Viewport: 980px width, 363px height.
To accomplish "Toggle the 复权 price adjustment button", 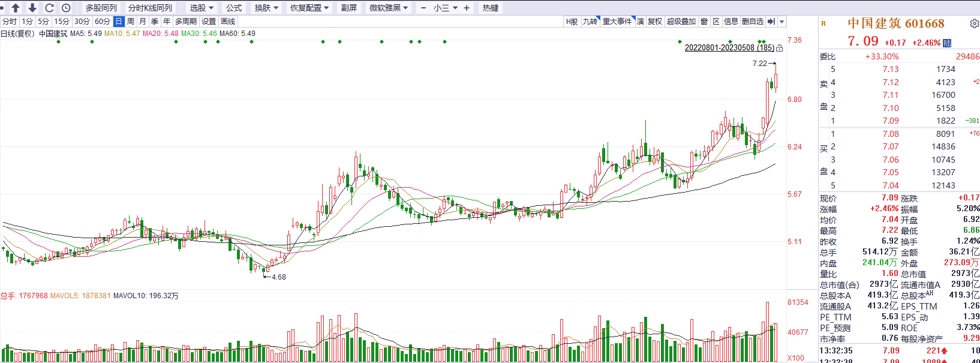I will tap(655, 22).
